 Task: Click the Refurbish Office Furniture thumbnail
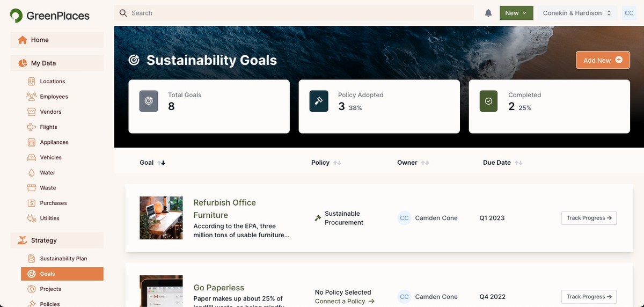tap(161, 218)
